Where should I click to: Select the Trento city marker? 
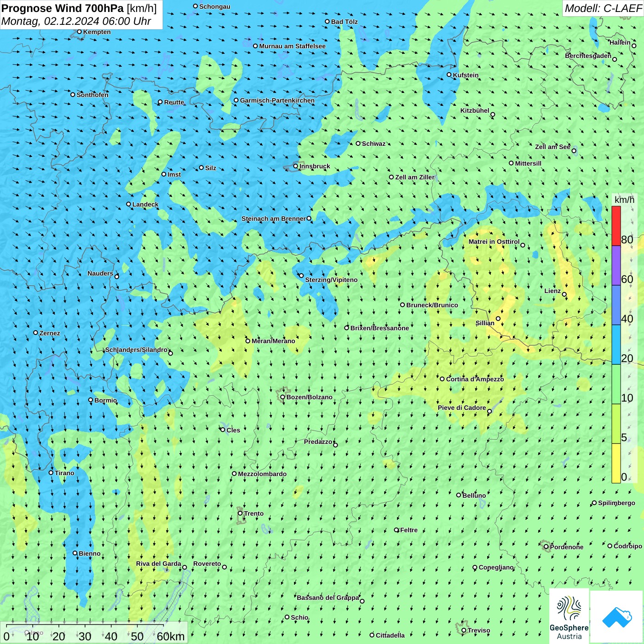click(240, 513)
